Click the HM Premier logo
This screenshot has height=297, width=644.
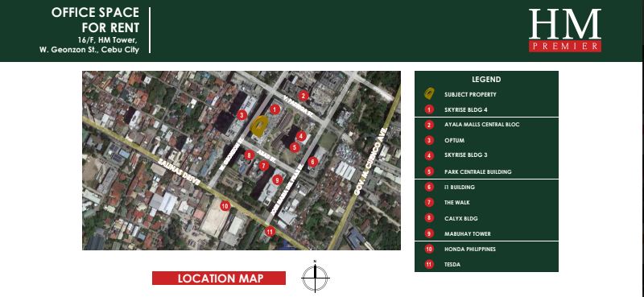pyautogui.click(x=565, y=31)
